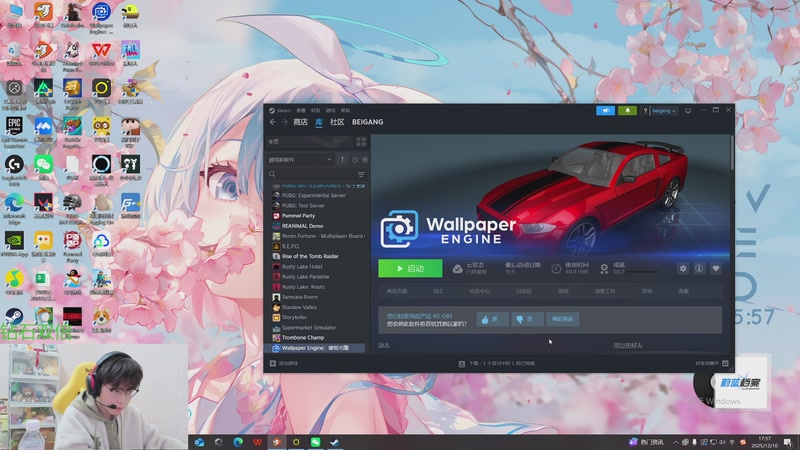
Task: Show hidden tray icons chevron
Action: 676,442
